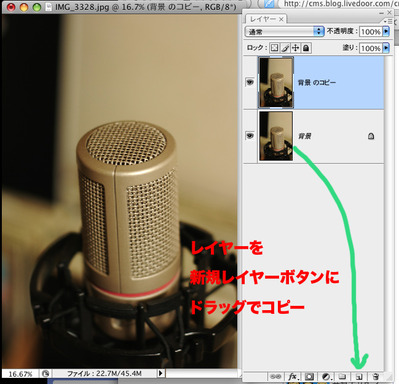Close the layers panel group

(389, 13)
